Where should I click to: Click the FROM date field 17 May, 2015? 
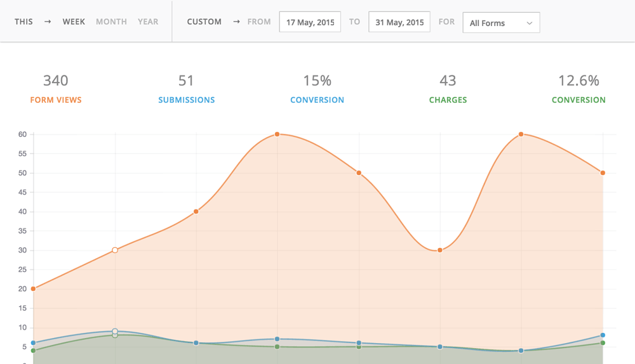310,22
